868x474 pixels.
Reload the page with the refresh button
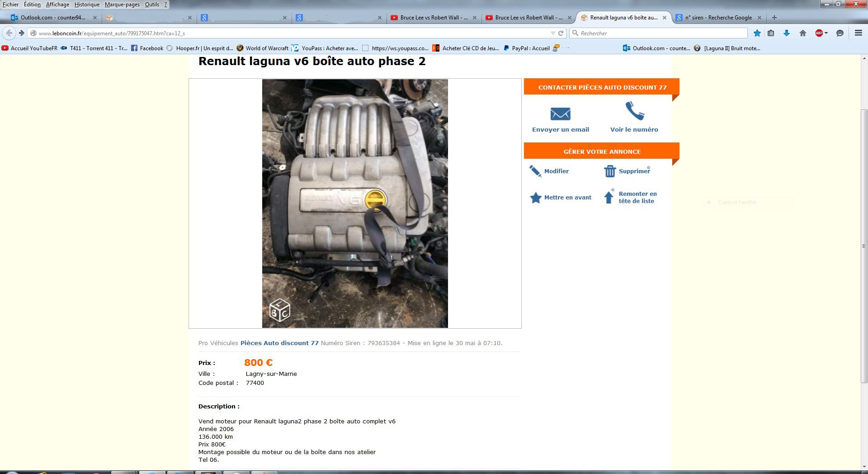click(x=561, y=33)
